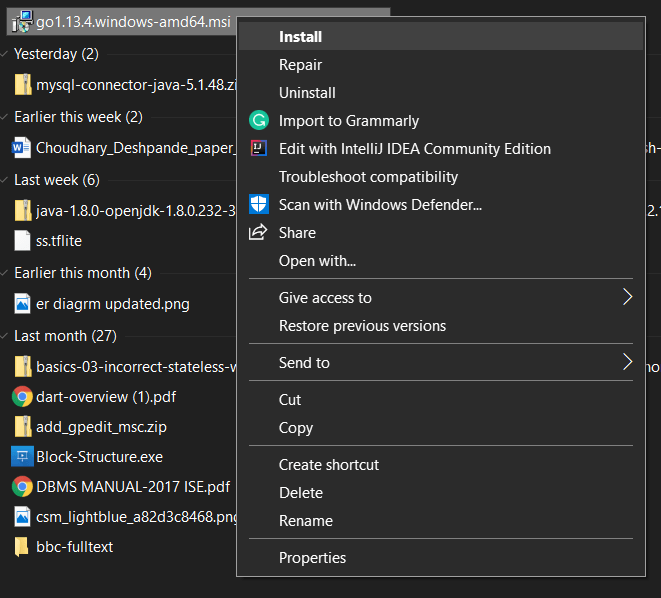Select er diagrm updated.png file
The image size is (661, 598).
[x=112, y=304]
